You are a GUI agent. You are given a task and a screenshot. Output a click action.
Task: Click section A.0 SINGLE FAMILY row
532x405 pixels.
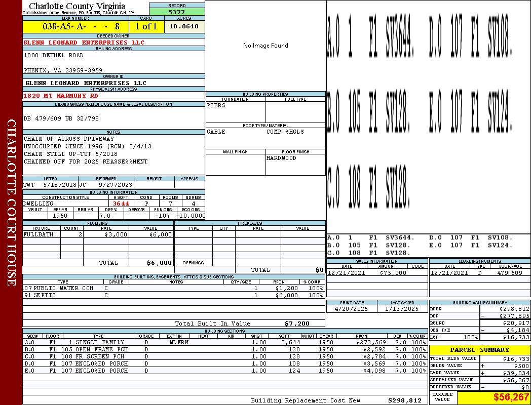[x=225, y=342]
